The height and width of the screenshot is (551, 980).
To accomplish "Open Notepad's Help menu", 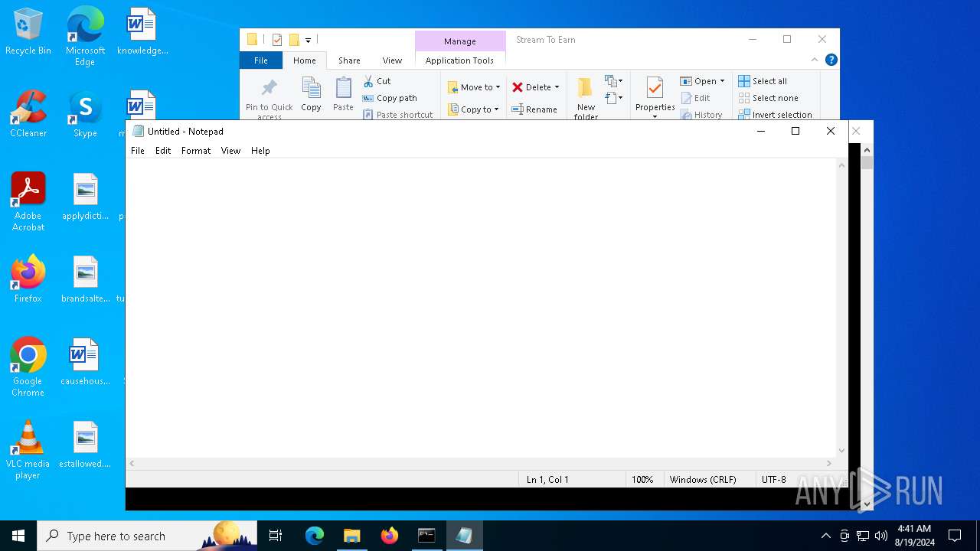I will tap(260, 151).
